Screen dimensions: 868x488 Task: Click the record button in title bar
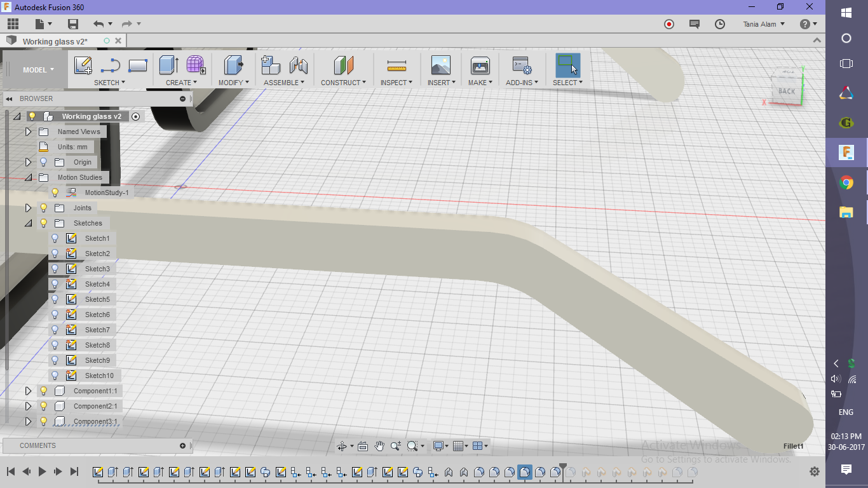pos(669,24)
